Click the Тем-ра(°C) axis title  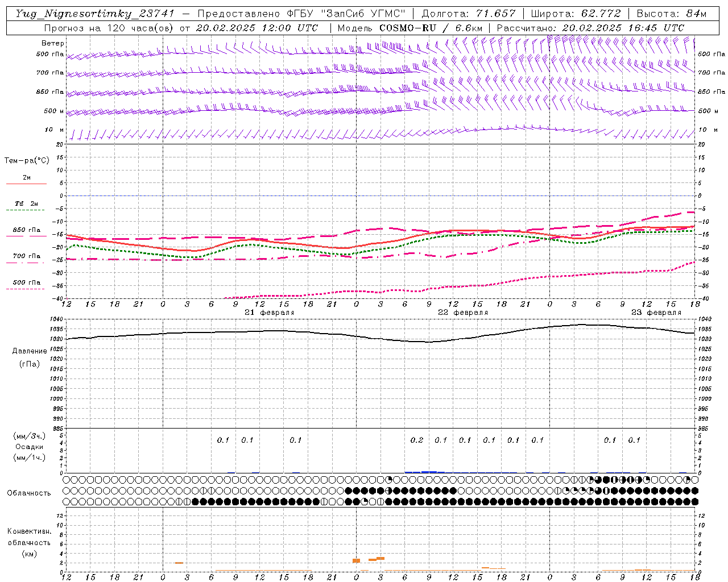pos(27,161)
